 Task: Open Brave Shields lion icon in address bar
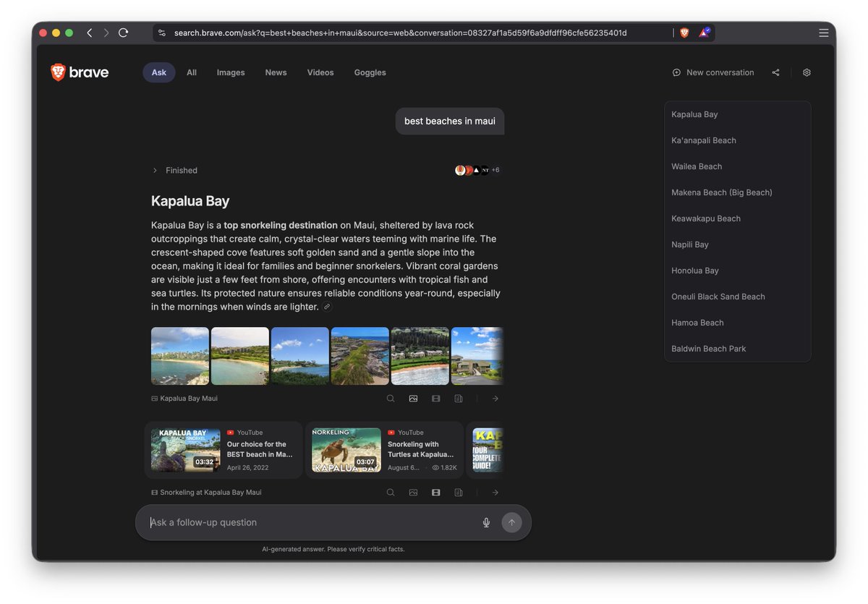click(x=684, y=33)
